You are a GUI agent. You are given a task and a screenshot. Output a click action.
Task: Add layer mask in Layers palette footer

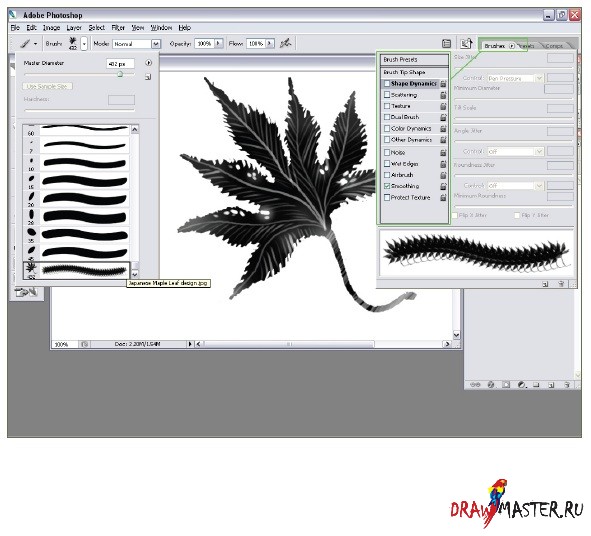(506, 385)
